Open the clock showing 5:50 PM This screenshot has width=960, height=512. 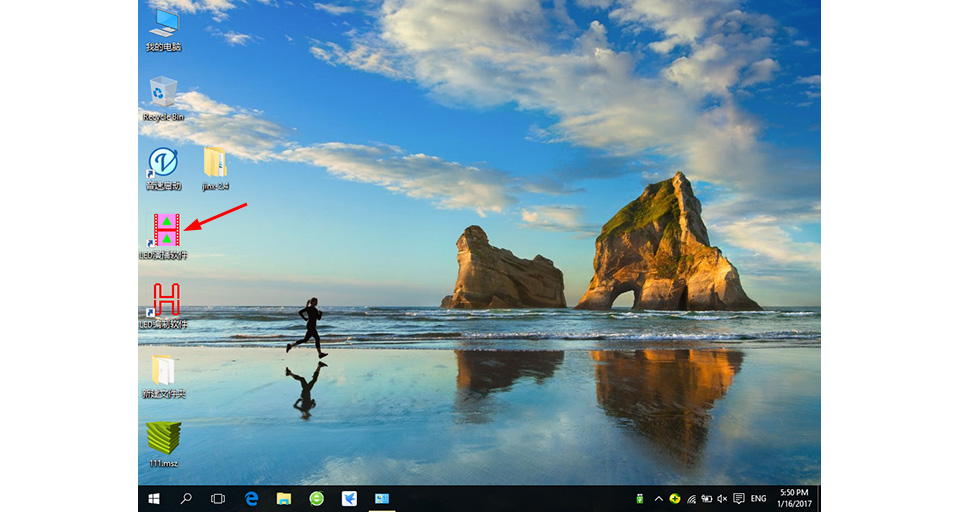(x=794, y=498)
